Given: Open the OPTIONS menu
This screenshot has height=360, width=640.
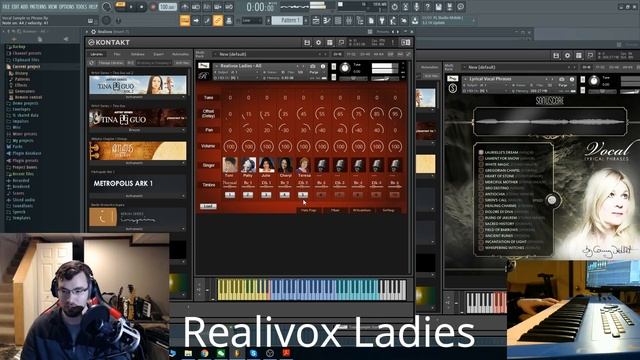Looking at the screenshot, I should 67,7.
